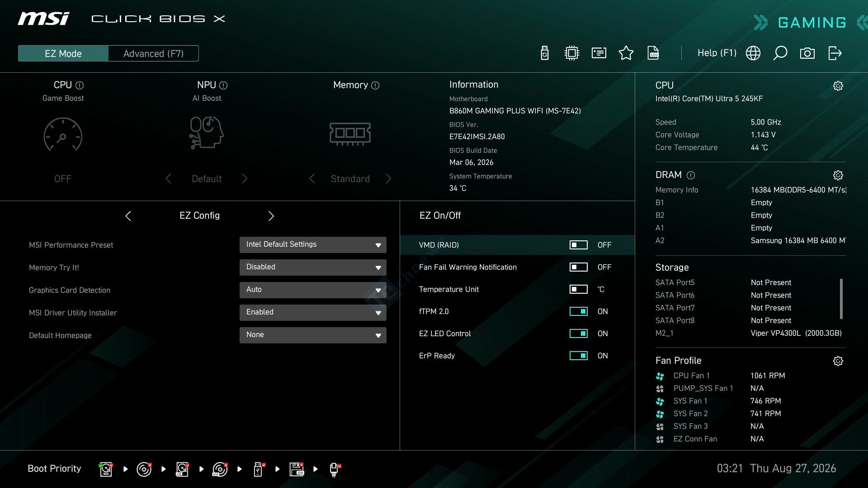Open CPU panel settings gear

pyautogui.click(x=838, y=86)
